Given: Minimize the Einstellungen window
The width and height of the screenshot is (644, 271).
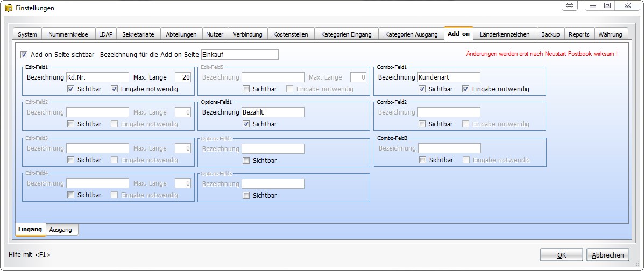Looking at the screenshot, I should [593, 6].
